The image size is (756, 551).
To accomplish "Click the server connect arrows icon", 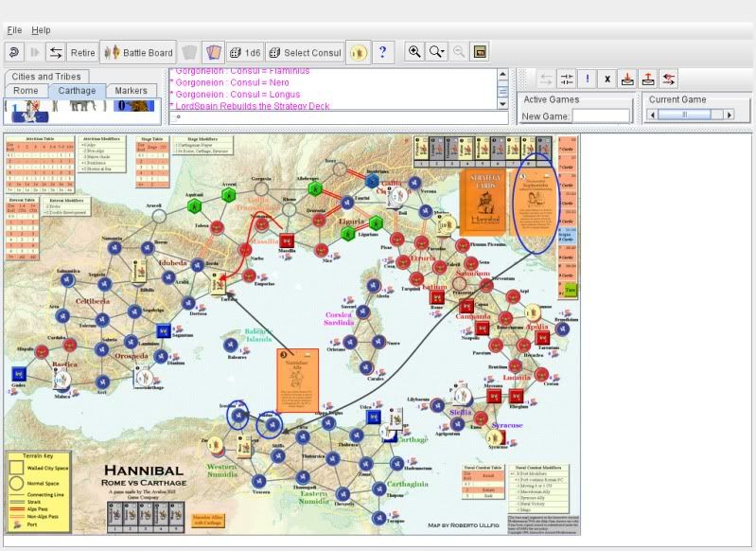I will [x=545, y=80].
